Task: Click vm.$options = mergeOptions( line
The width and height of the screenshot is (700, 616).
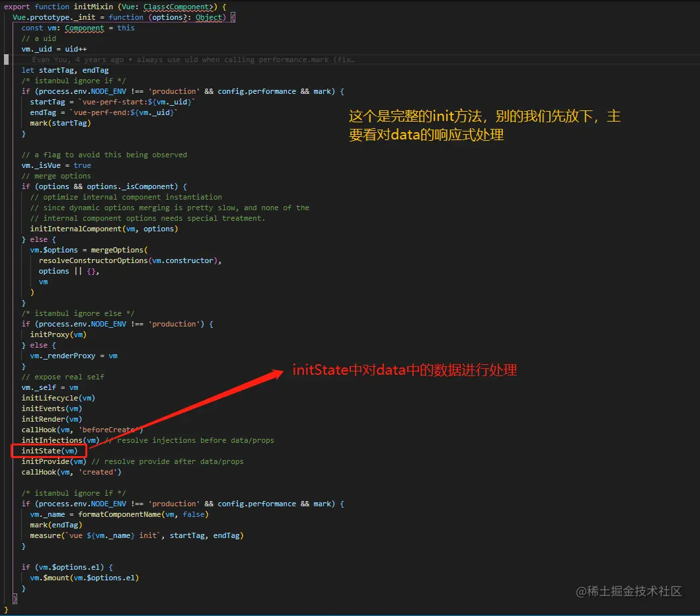Action: coord(89,250)
